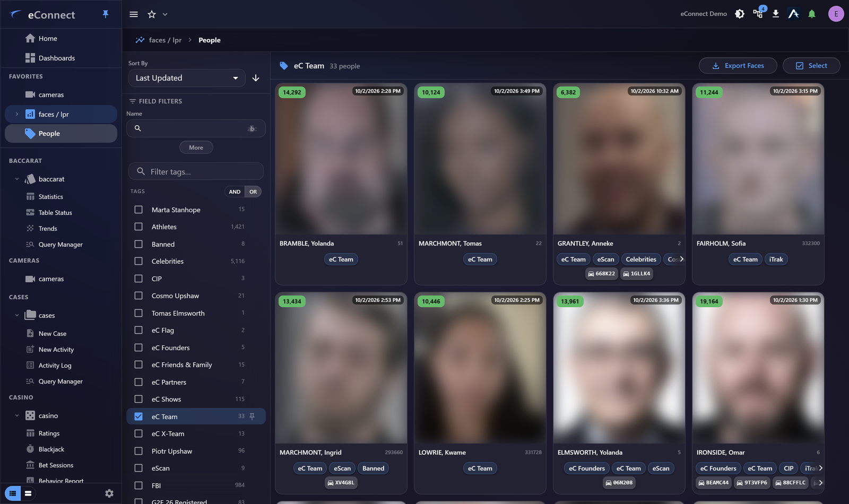Select the AND tag logic toggle

[235, 192]
